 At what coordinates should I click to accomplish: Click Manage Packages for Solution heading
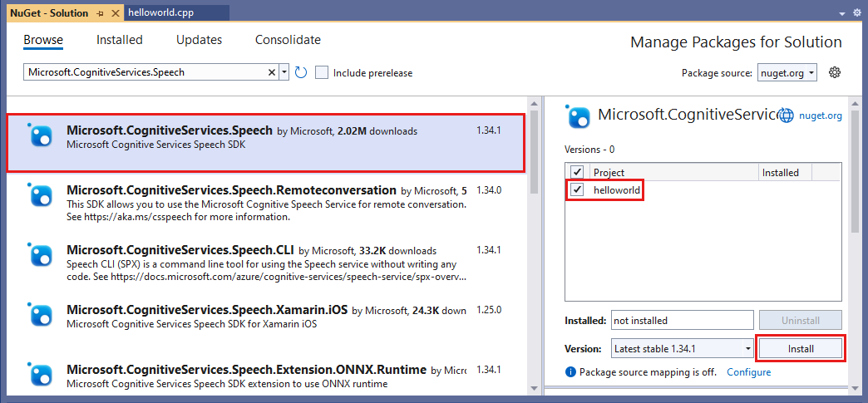[737, 42]
